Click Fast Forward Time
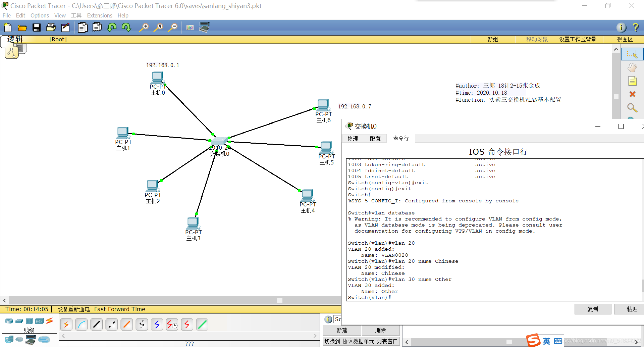Viewport: 644px width, 347px height. pyautogui.click(x=120, y=309)
